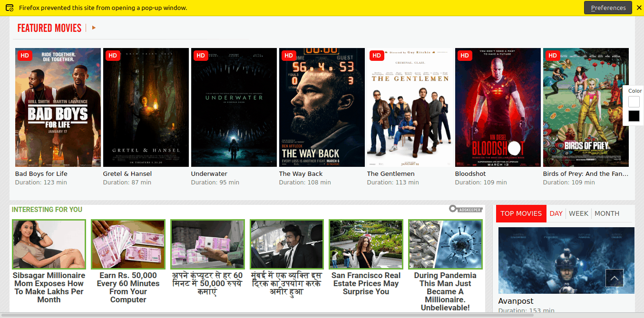644x318 pixels.
Task: Click the 'Bad Boys for Life' title link
Action: click(41, 174)
